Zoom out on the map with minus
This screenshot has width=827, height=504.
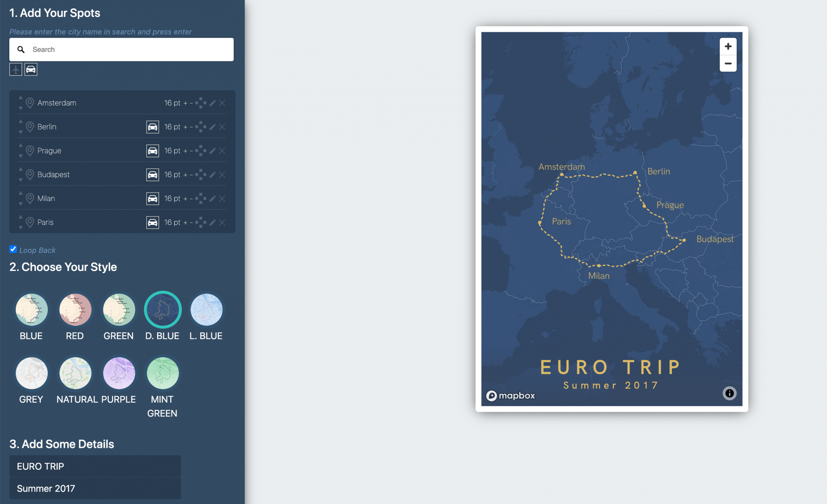[x=728, y=63]
